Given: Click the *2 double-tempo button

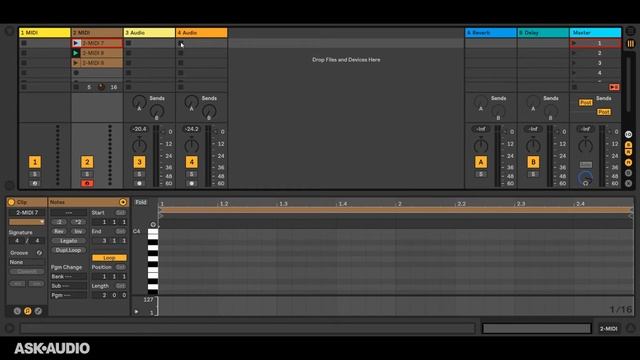Looking at the screenshot, I should (x=78, y=222).
